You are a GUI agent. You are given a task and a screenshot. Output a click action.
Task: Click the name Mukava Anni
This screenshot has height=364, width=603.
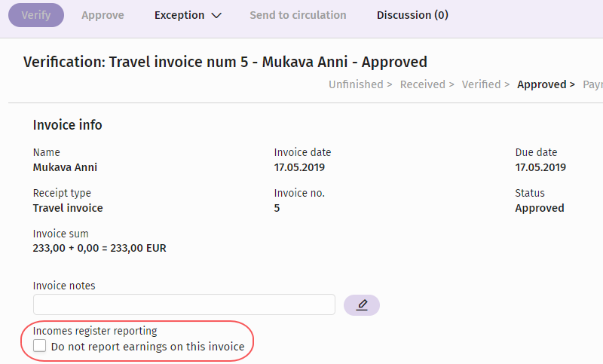[x=65, y=167]
